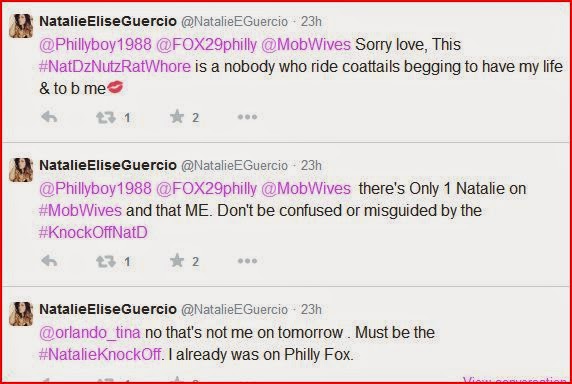Open @Phillyboy1988 mention in first tweet

pos(95,45)
